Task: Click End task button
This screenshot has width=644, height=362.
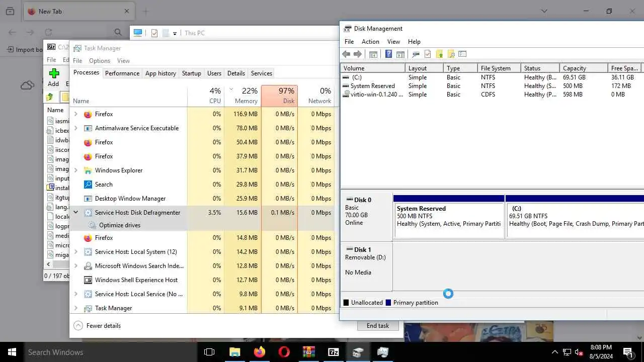Action: (x=378, y=326)
